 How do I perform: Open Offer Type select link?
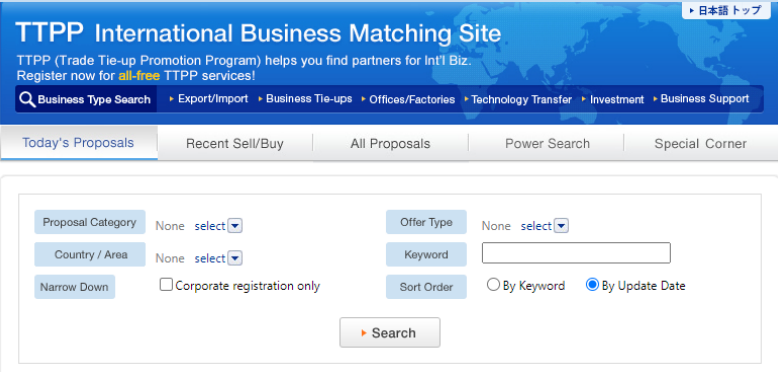(536, 226)
